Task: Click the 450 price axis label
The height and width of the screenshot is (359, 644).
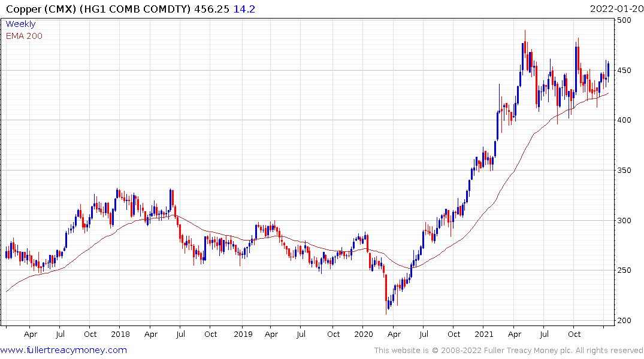Action: pos(624,70)
